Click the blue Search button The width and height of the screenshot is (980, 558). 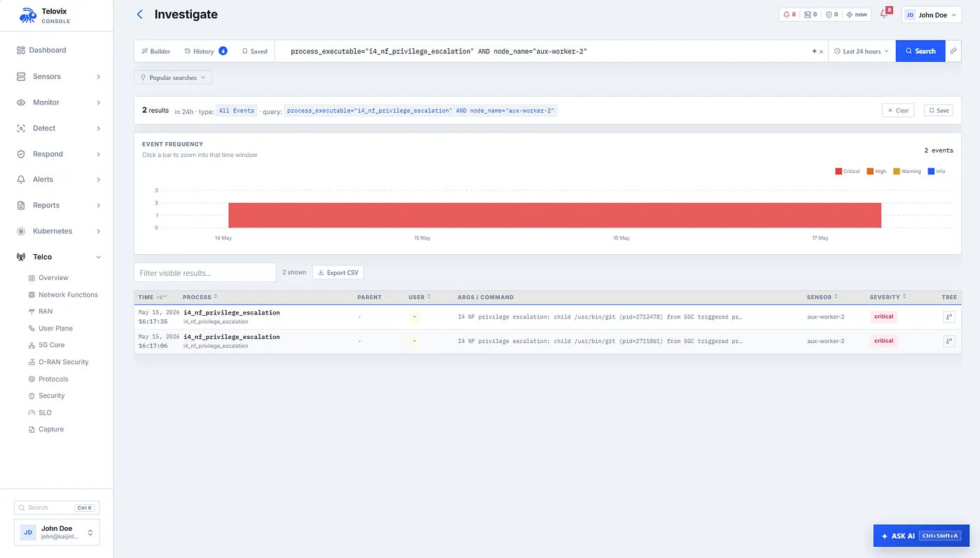[x=920, y=51]
